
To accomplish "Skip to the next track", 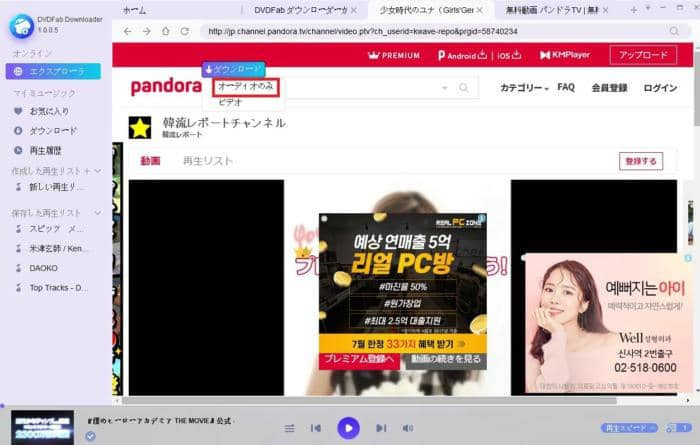I will coord(381,428).
